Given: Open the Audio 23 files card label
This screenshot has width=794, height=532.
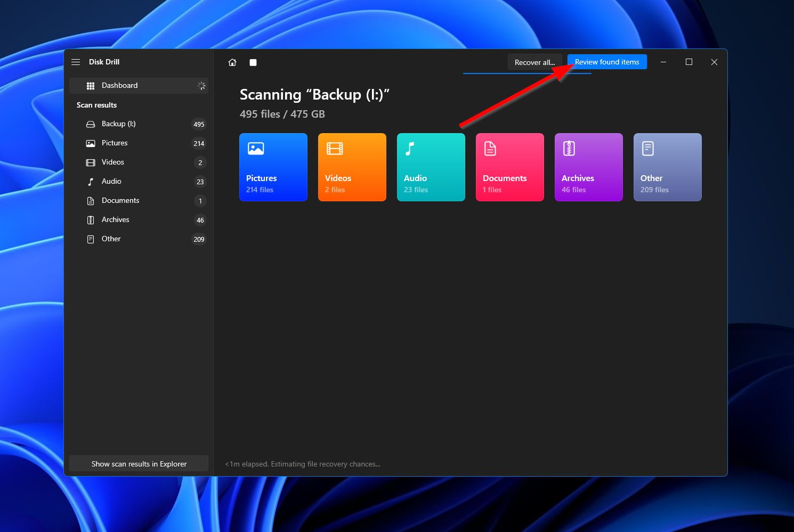Looking at the screenshot, I should 416,183.
